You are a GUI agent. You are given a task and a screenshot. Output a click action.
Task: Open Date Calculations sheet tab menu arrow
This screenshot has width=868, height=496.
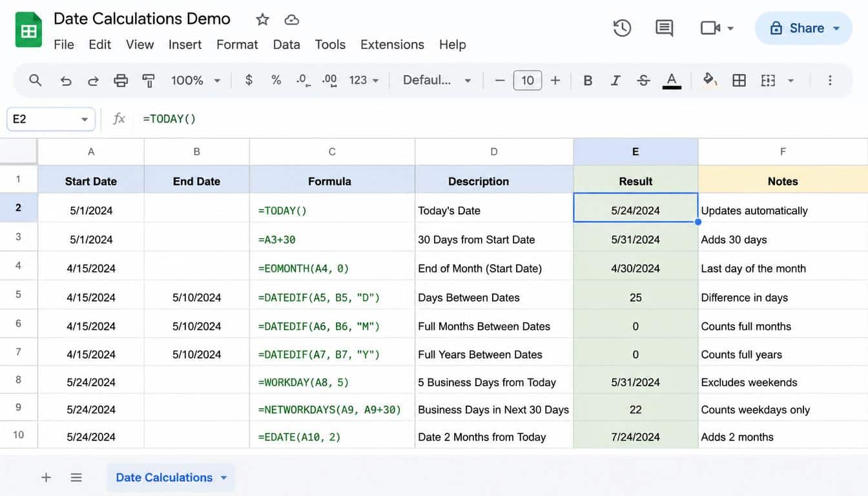(x=223, y=478)
